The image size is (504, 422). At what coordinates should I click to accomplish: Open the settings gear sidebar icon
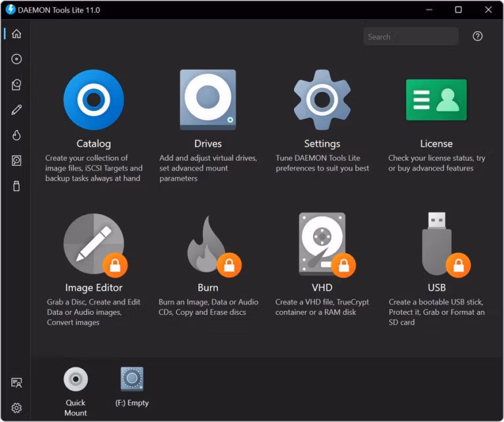[16, 408]
